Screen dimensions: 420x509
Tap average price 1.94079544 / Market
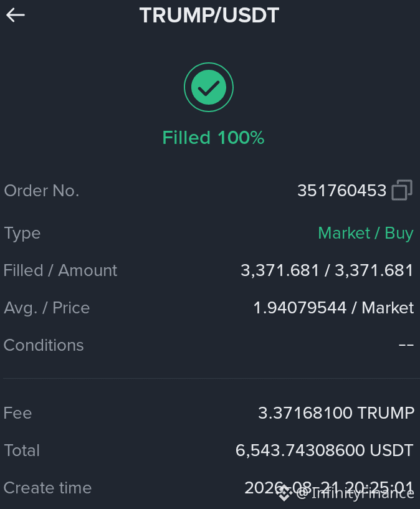[x=333, y=308]
